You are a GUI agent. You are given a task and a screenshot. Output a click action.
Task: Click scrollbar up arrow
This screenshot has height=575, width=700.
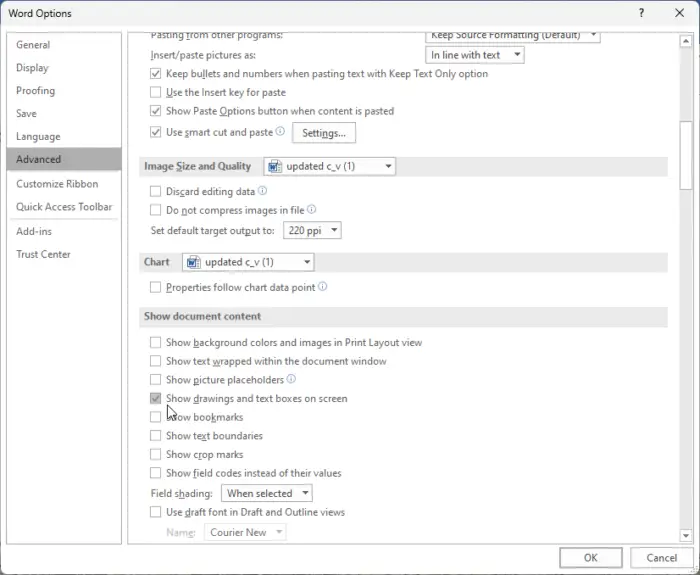[x=685, y=42]
